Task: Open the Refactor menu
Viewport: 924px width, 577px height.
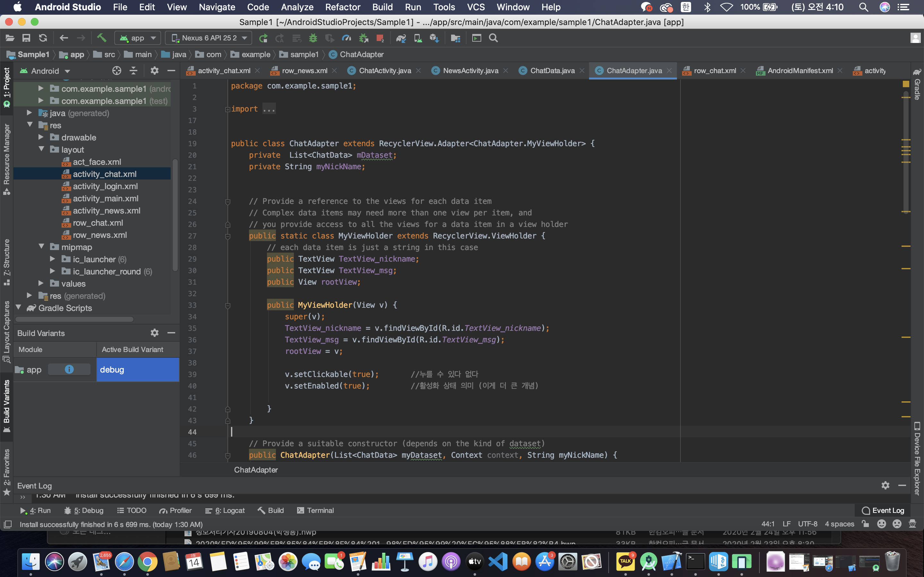Action: pos(343,7)
